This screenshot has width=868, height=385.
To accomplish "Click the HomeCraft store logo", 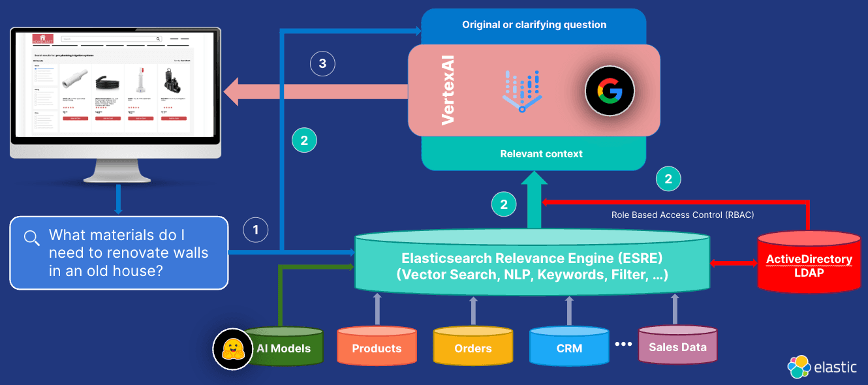I will (43, 38).
